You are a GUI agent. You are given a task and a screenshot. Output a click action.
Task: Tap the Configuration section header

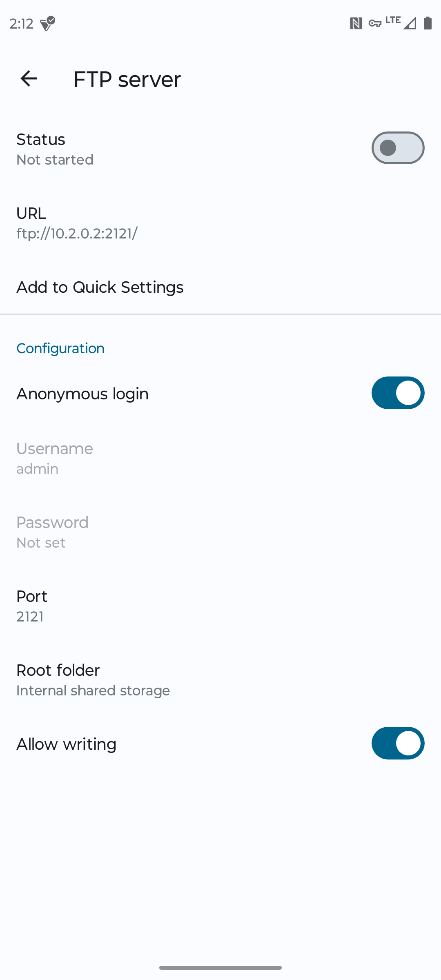pos(60,348)
